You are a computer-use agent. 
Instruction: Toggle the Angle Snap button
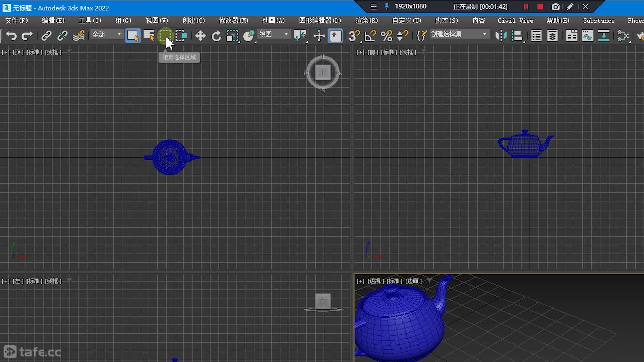point(370,36)
